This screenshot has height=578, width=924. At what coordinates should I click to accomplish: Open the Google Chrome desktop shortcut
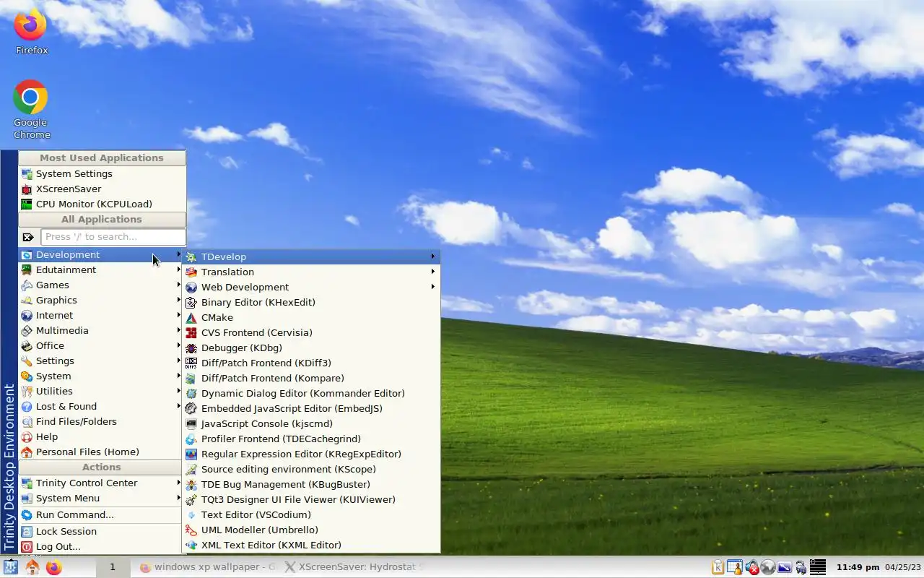tap(31, 109)
